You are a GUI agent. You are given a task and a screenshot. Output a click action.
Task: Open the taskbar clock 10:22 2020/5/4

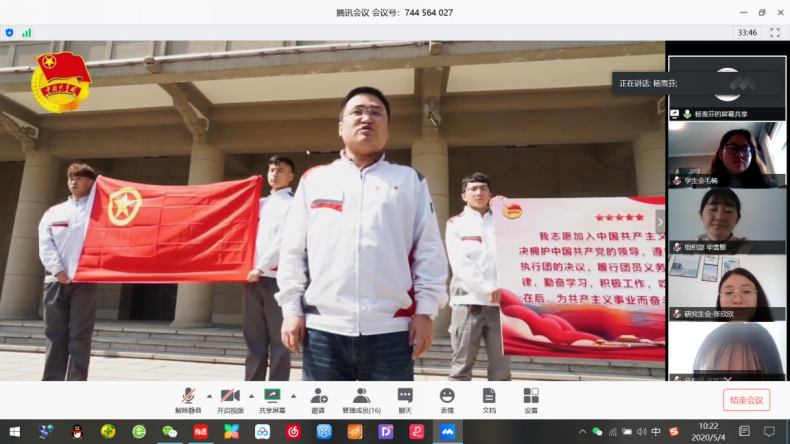[708, 432]
